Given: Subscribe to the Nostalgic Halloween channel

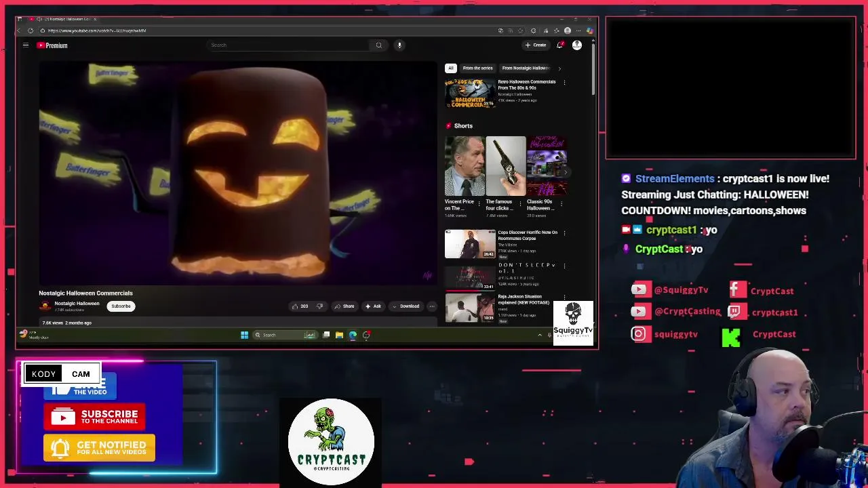Looking at the screenshot, I should [121, 306].
